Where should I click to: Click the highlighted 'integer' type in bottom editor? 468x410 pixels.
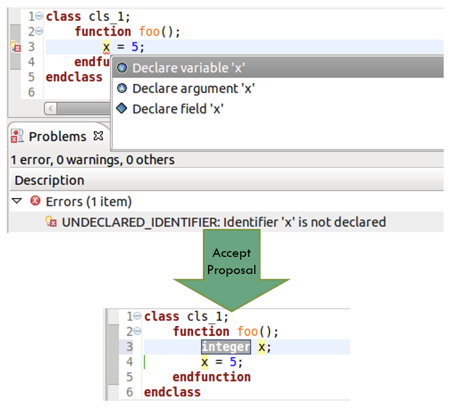coord(226,347)
